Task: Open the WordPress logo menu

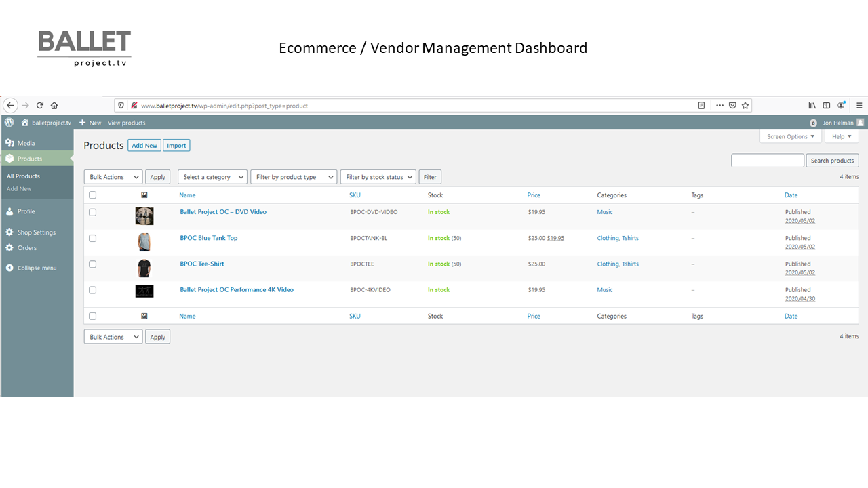Action: coord(9,123)
